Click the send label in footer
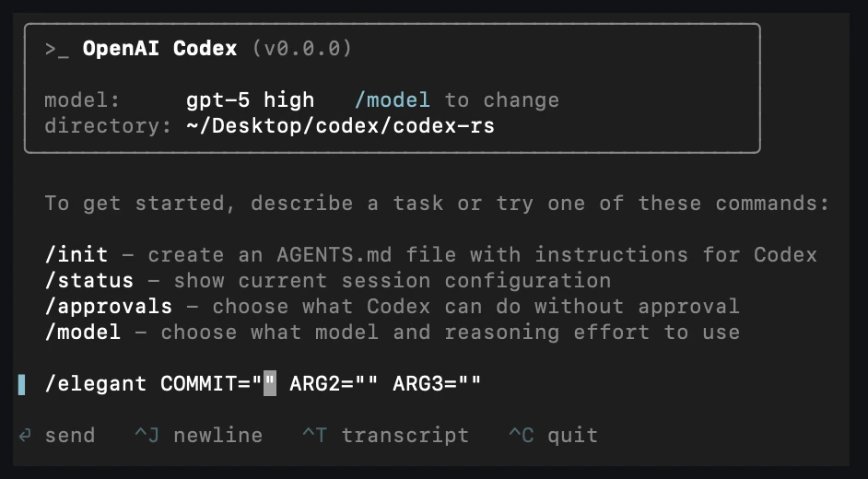Image resolution: width=868 pixels, height=479 pixels. (69, 435)
